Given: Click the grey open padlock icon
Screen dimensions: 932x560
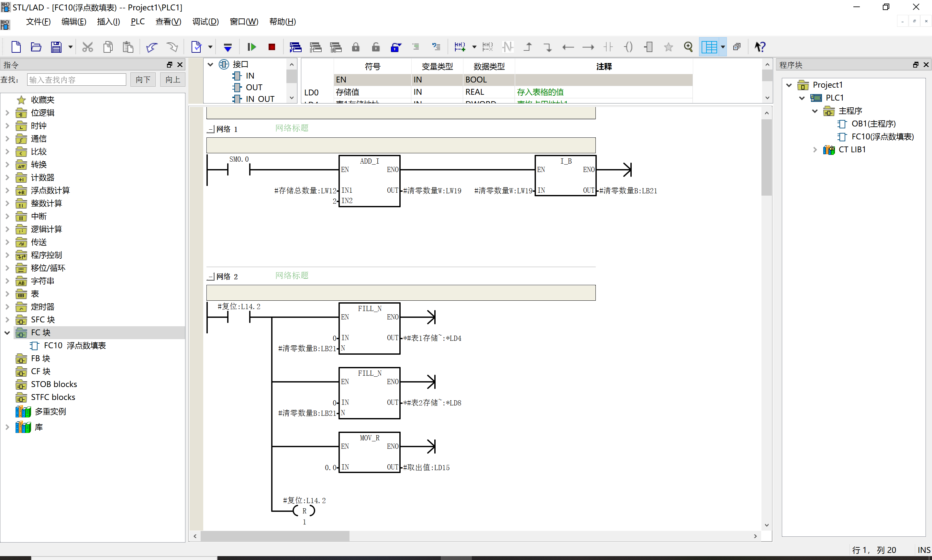Looking at the screenshot, I should [376, 47].
